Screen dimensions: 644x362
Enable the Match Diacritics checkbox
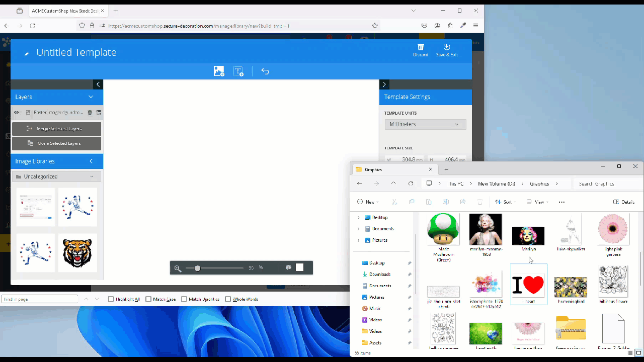pyautogui.click(x=184, y=299)
